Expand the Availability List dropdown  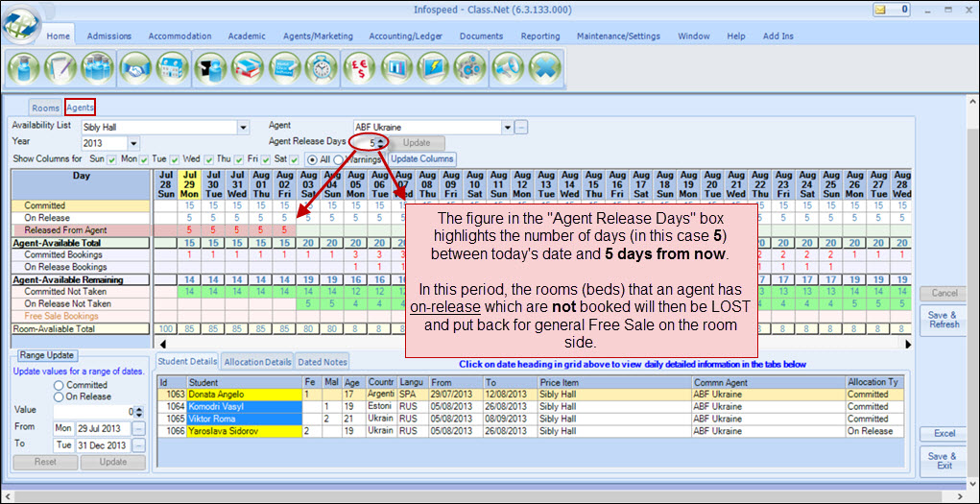[243, 127]
